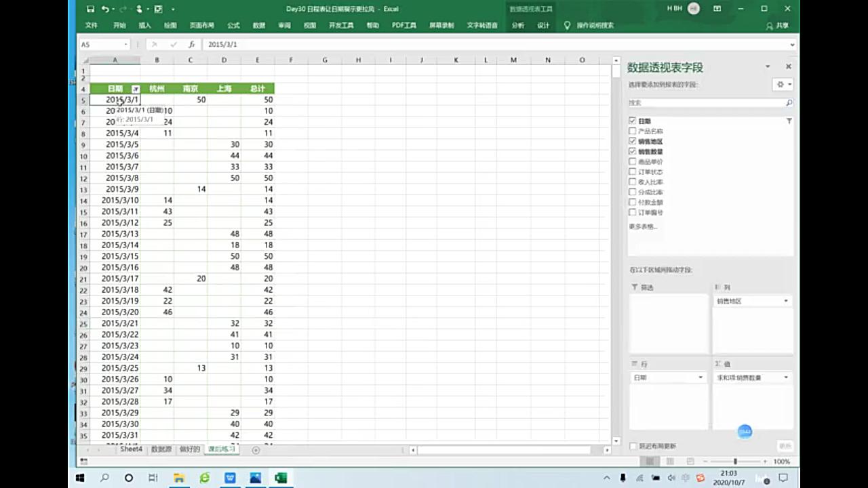Image resolution: width=868 pixels, height=488 pixels.
Task: Click the 100% zoom level
Action: pyautogui.click(x=782, y=462)
